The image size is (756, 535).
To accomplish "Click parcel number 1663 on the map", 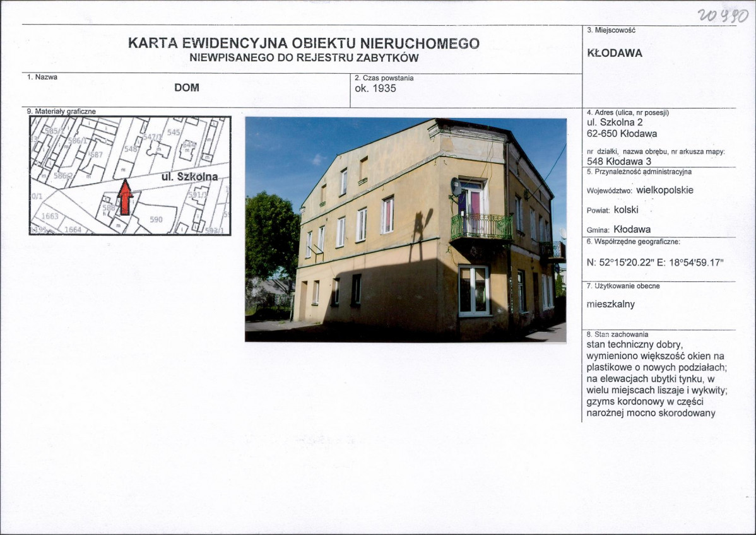I will click(50, 216).
